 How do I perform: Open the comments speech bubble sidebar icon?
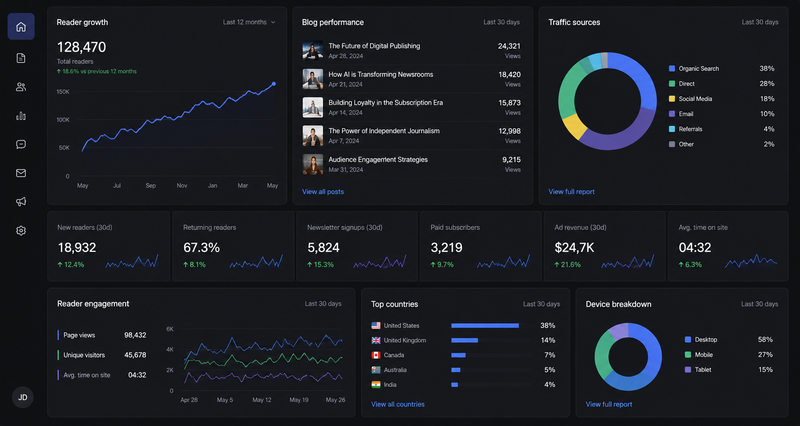tap(21, 144)
